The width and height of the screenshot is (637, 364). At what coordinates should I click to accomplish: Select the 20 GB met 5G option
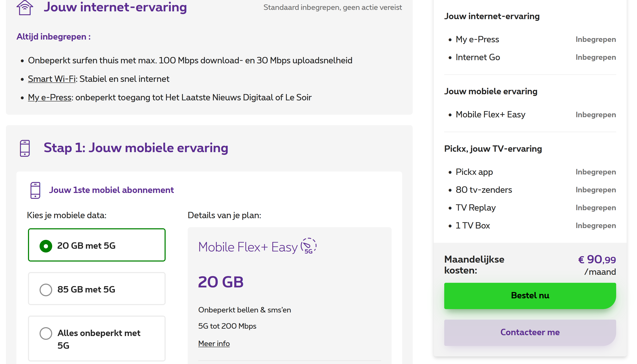[97, 245]
